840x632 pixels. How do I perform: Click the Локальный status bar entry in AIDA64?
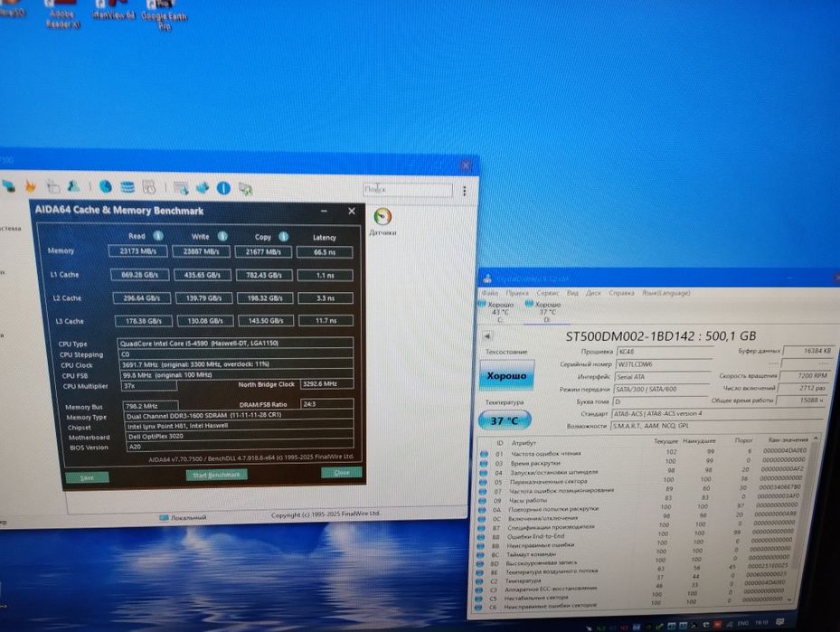tap(183, 518)
